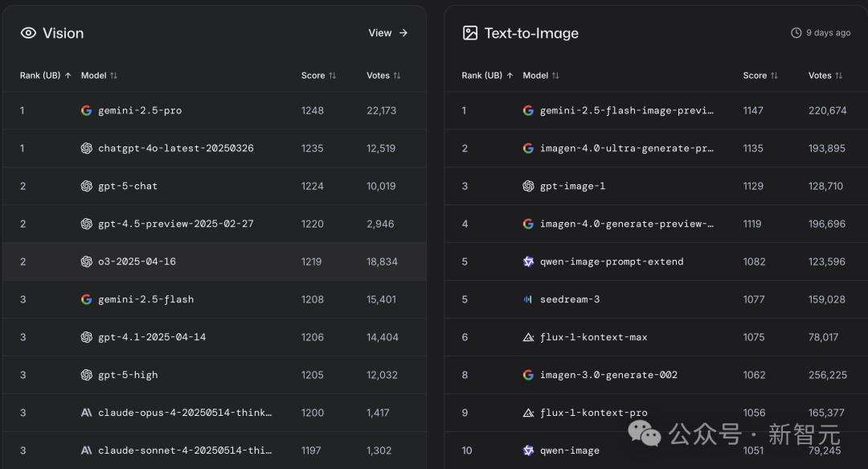
Task: Select the o3-2025-04-16 model name
Action: click(137, 261)
